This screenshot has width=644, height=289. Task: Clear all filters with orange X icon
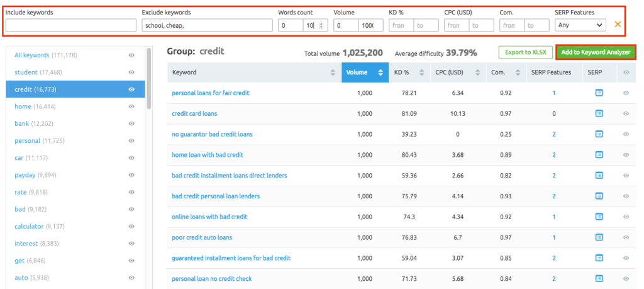pos(618,25)
